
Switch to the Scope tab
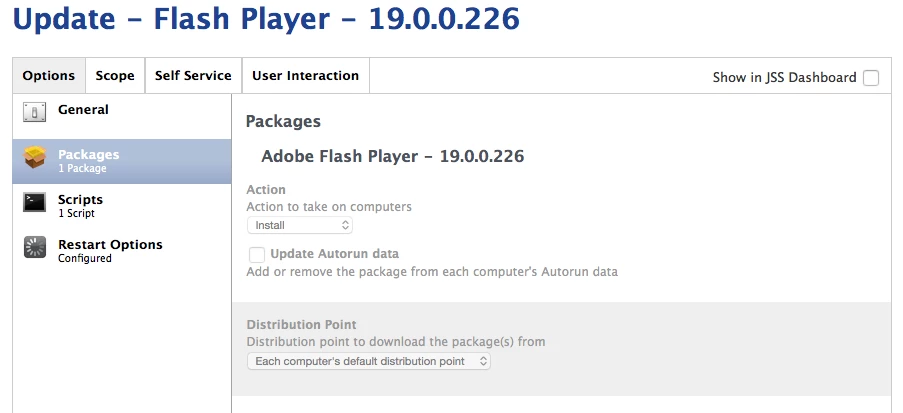click(x=115, y=76)
